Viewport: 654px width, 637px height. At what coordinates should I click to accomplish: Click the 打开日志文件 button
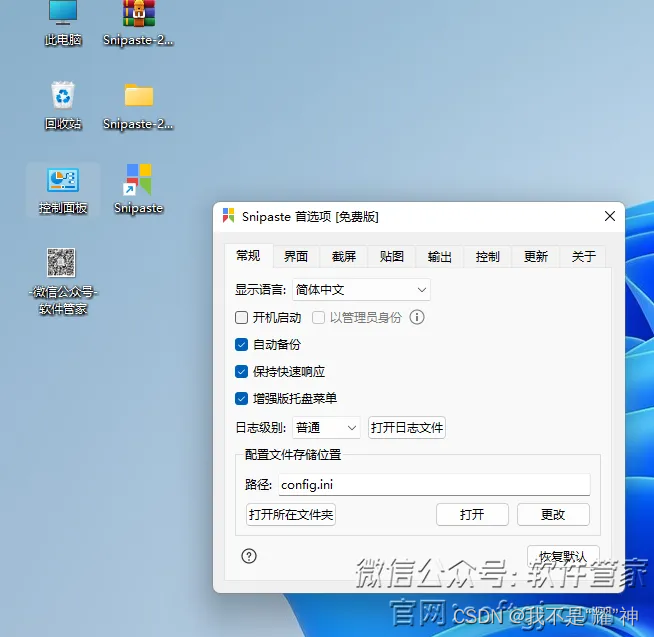point(407,428)
